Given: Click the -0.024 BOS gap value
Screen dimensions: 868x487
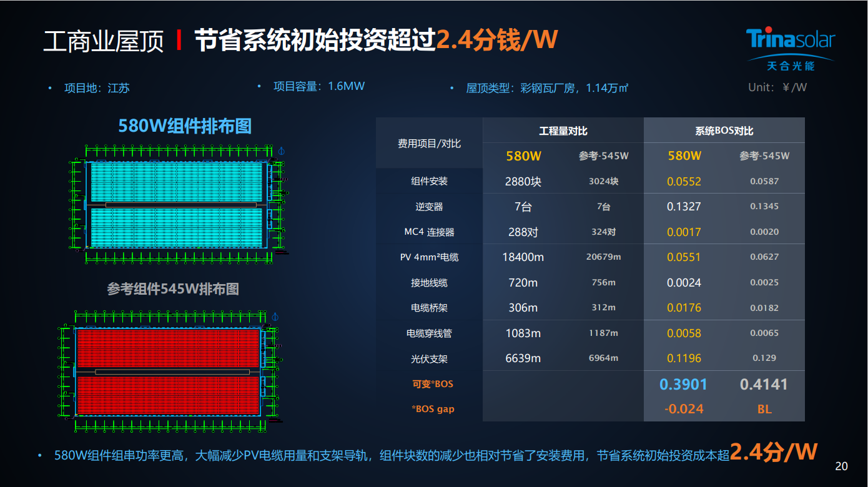Looking at the screenshot, I should pyautogui.click(x=683, y=409).
